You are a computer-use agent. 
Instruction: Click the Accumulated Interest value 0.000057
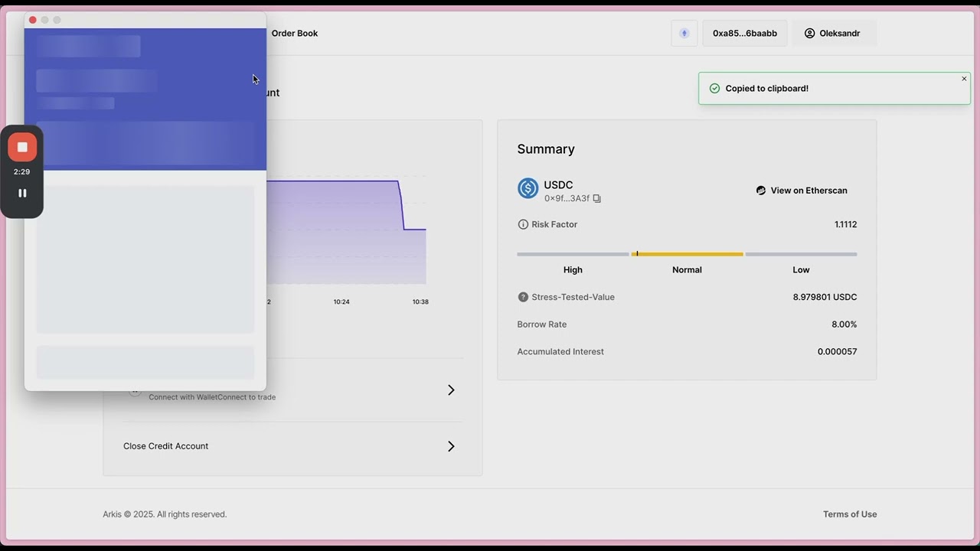pos(837,352)
